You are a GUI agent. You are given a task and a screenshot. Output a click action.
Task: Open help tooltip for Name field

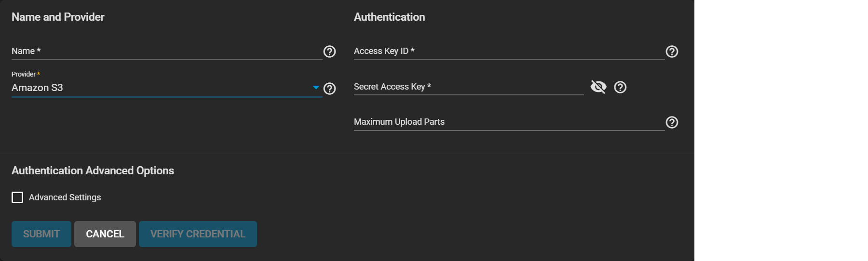[x=329, y=52]
